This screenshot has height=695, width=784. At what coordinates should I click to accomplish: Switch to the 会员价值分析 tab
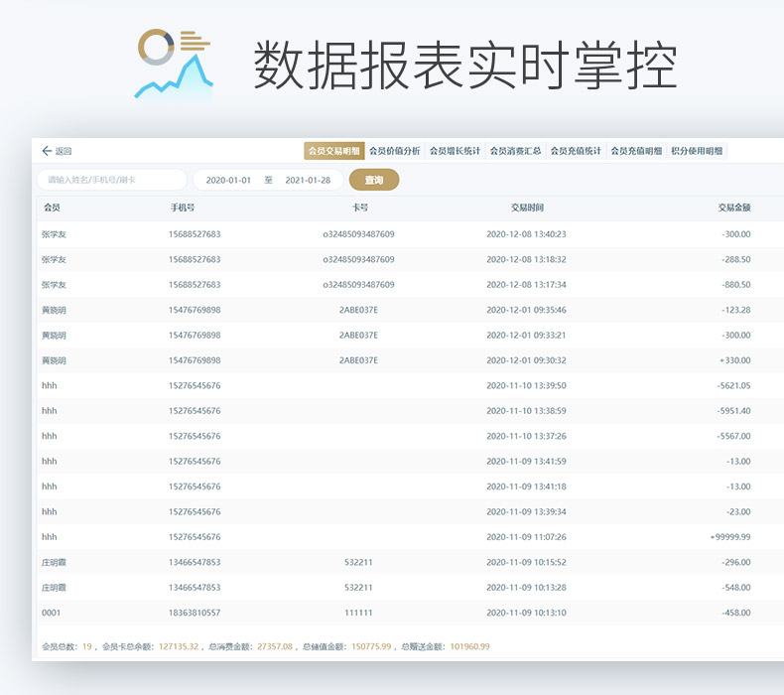point(395,151)
